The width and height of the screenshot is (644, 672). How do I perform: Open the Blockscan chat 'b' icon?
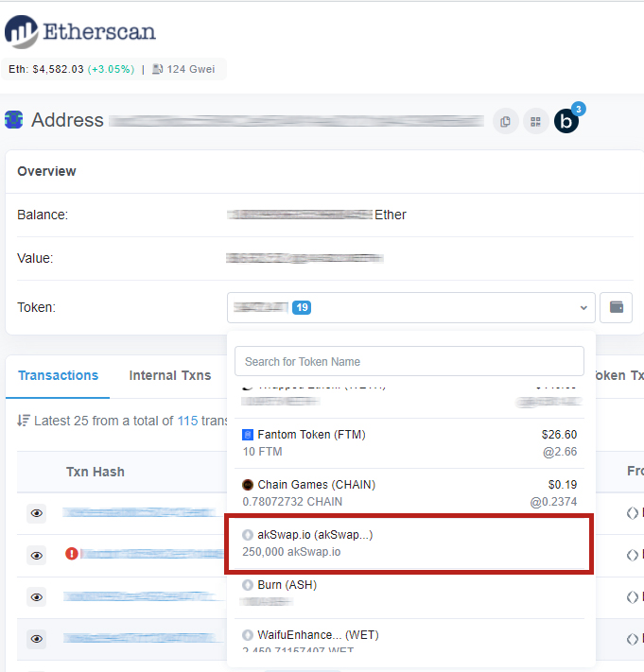[566, 121]
